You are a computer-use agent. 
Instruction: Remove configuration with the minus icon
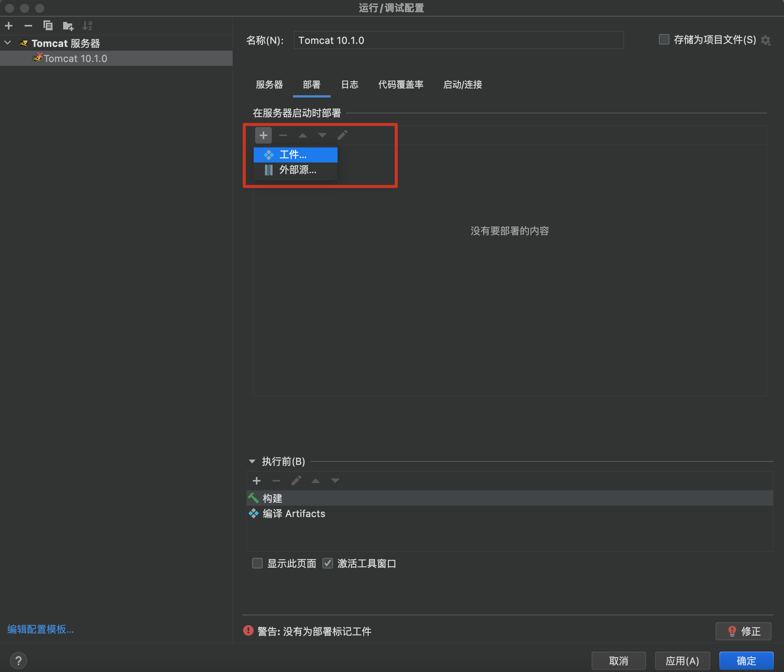click(x=28, y=26)
